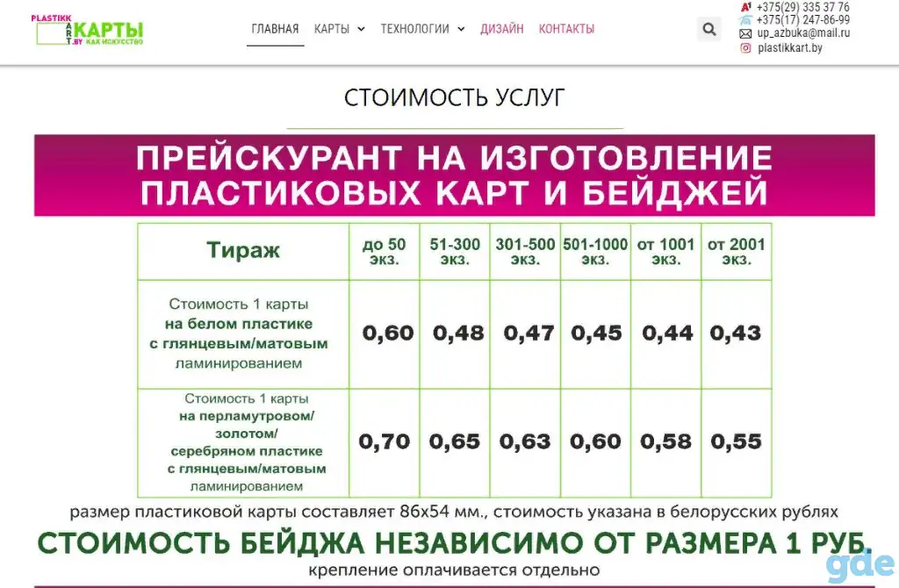Open the ДИЗАЙН page
The width and height of the screenshot is (899, 588).
[x=502, y=29]
